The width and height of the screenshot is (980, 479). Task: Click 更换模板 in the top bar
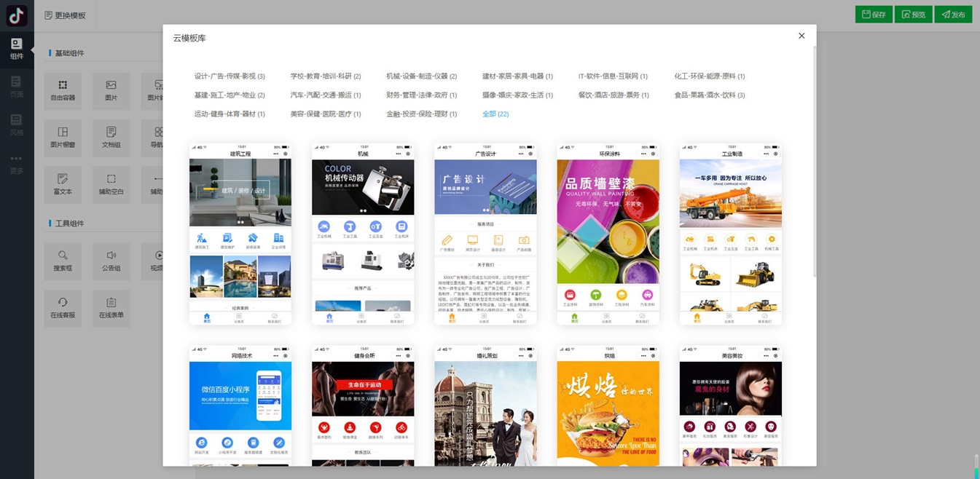click(x=65, y=15)
